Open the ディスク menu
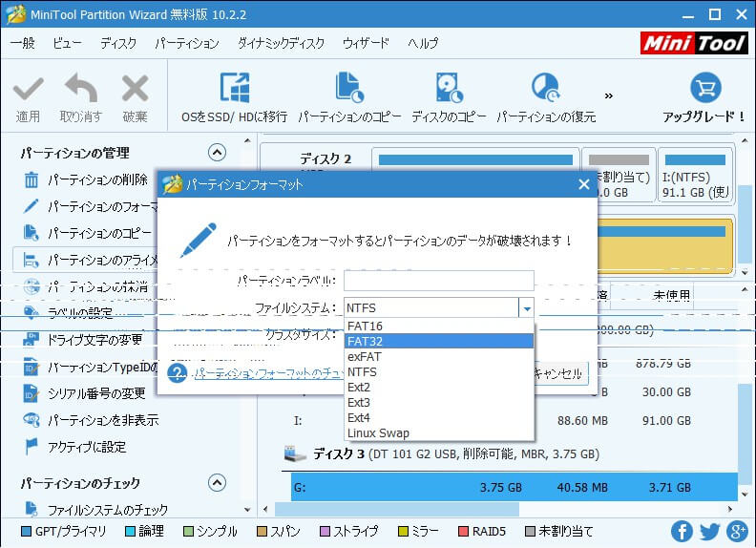The width and height of the screenshot is (756, 548). [118, 43]
